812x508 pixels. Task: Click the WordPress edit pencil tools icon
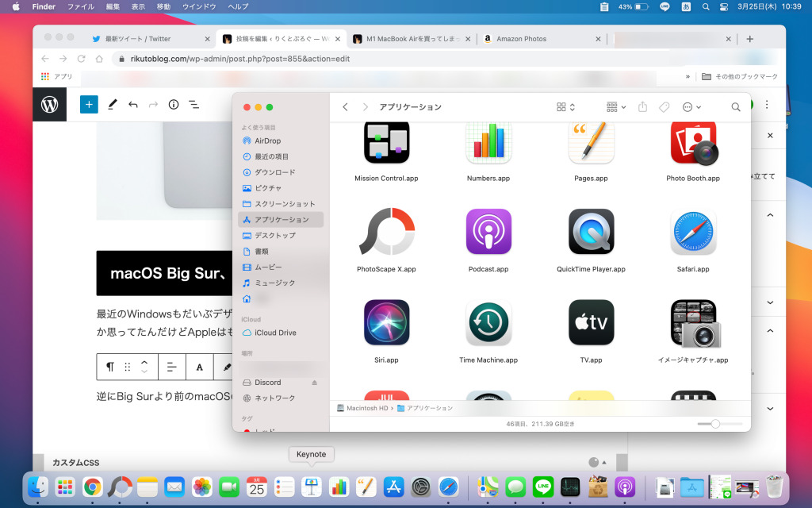[x=112, y=105]
